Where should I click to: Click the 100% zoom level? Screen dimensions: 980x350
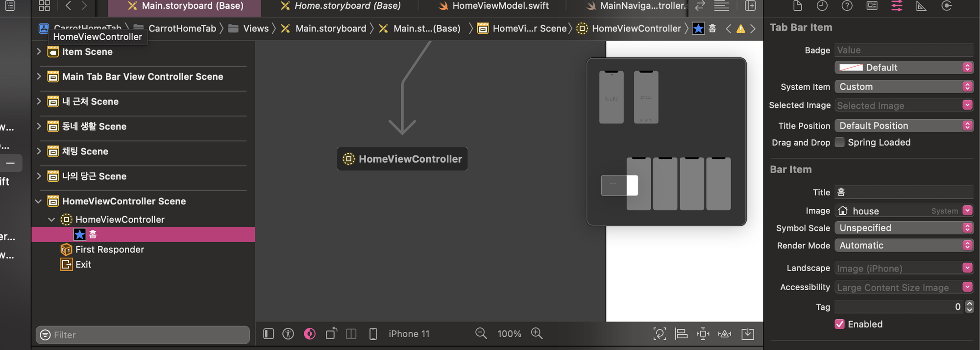click(509, 334)
